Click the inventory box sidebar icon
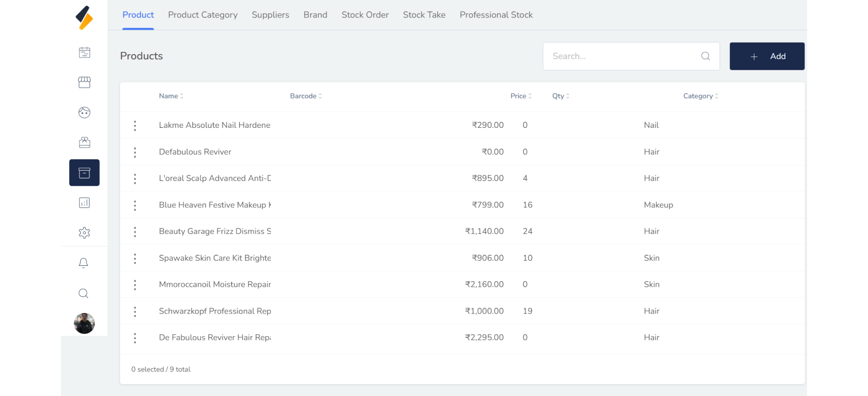 point(84,173)
